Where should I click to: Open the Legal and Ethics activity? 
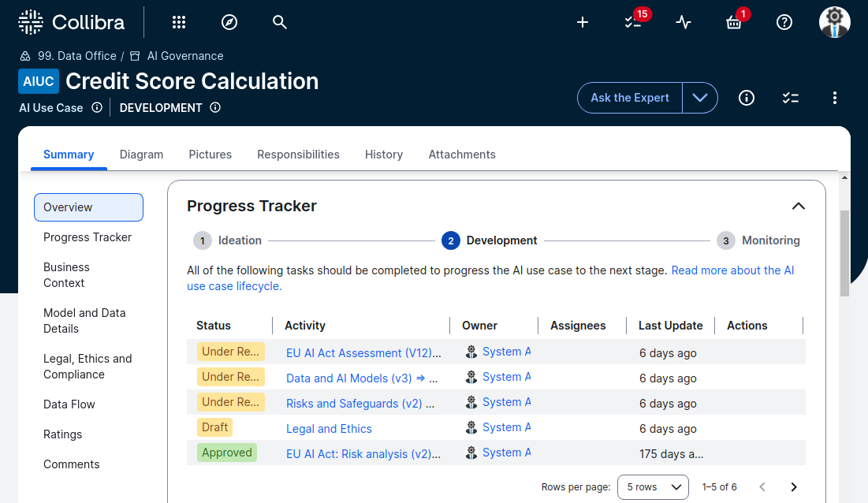click(329, 429)
